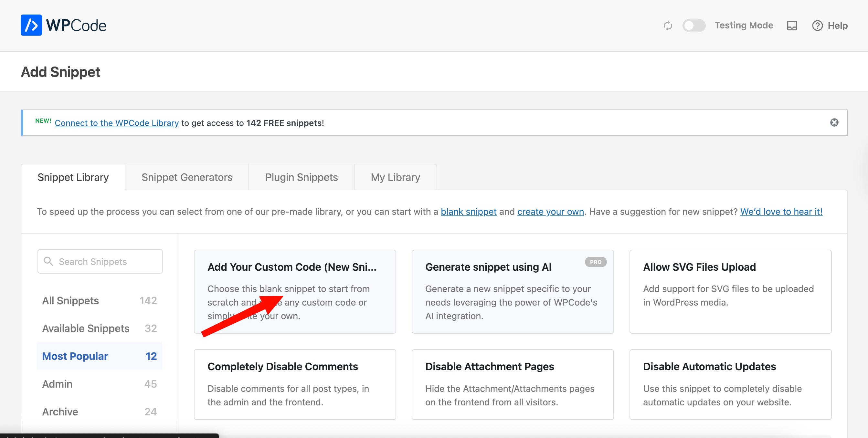Enable the Testing Mode switch
Viewport: 868px width, 438px height.
pos(693,26)
